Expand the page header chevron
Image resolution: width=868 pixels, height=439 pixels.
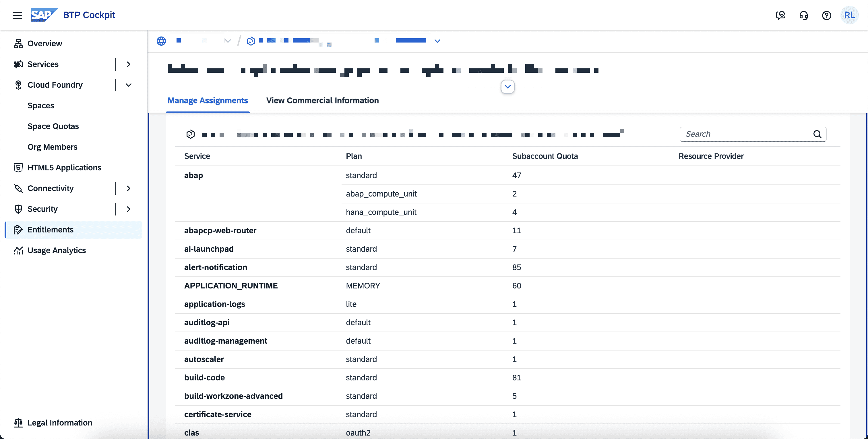507,87
